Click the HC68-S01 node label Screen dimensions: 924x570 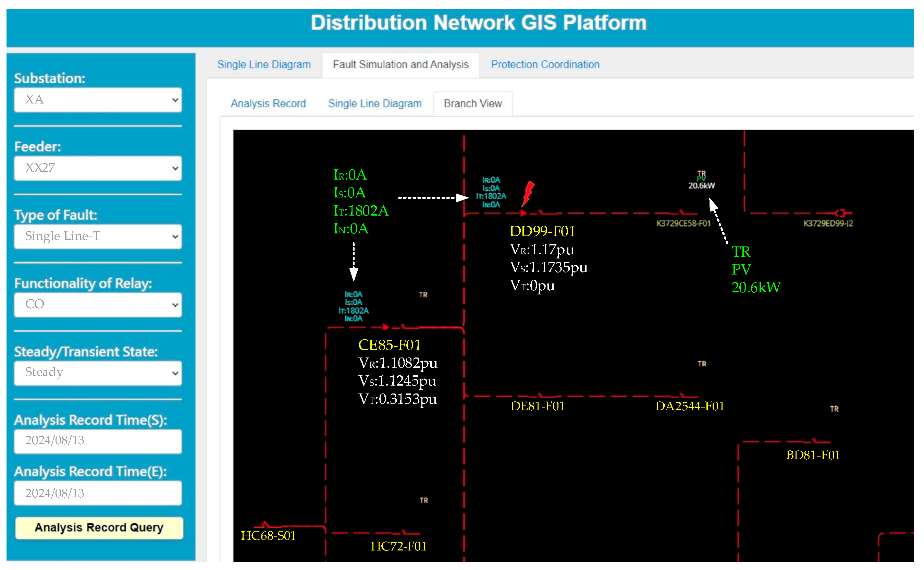pyautogui.click(x=268, y=536)
